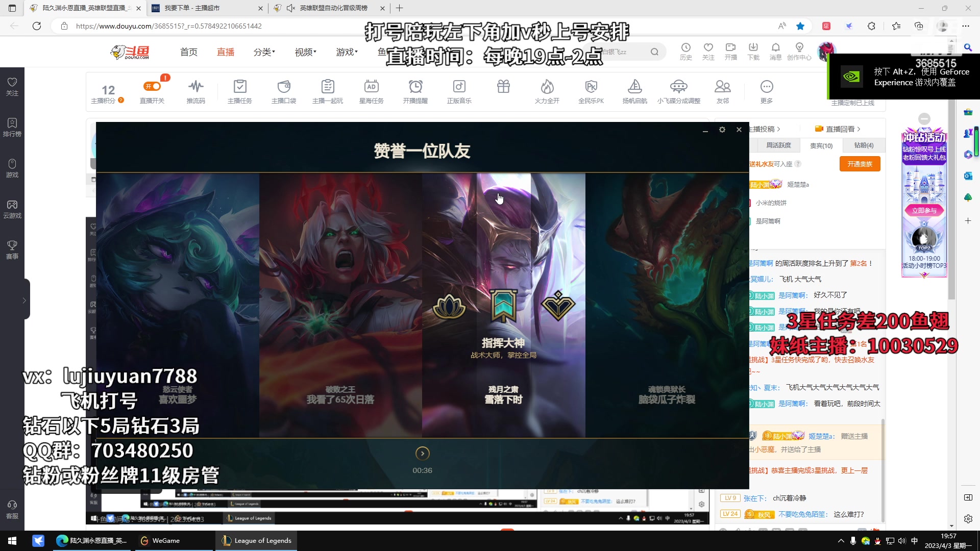
Task: Switch to 周活跃度 tab
Action: [x=778, y=145]
